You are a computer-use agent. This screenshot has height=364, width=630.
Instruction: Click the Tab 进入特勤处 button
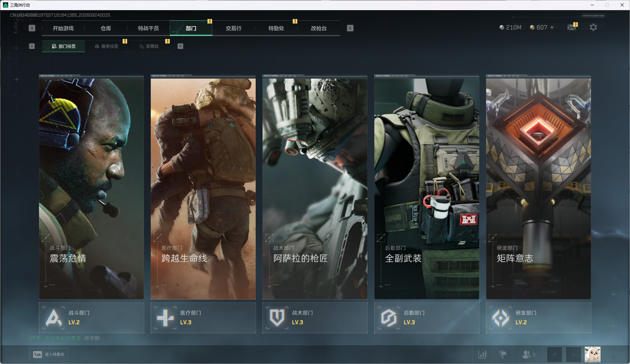pyautogui.click(x=49, y=355)
